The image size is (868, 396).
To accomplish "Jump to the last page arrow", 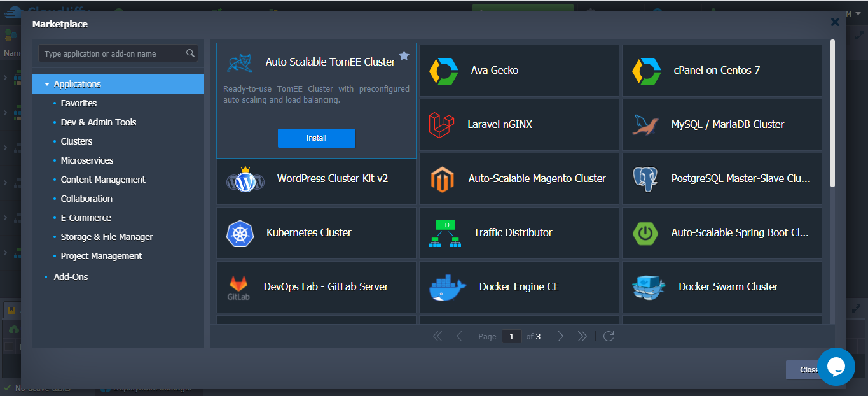I will (582, 336).
